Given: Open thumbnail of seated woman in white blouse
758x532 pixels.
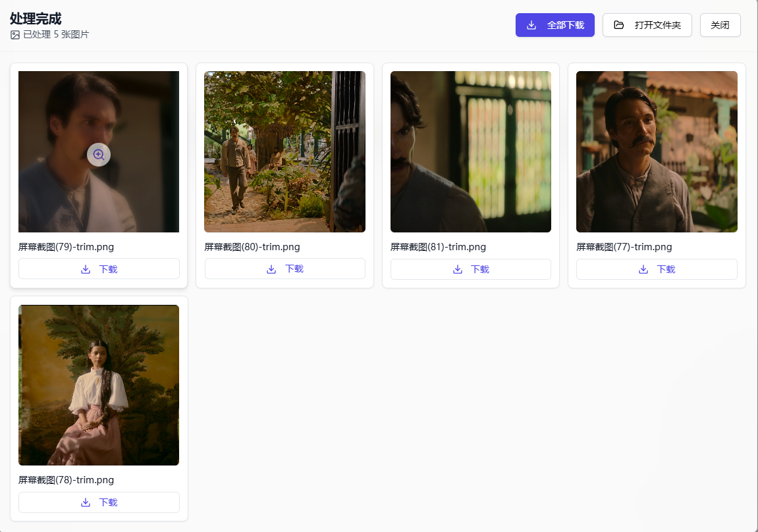Looking at the screenshot, I should [99, 385].
